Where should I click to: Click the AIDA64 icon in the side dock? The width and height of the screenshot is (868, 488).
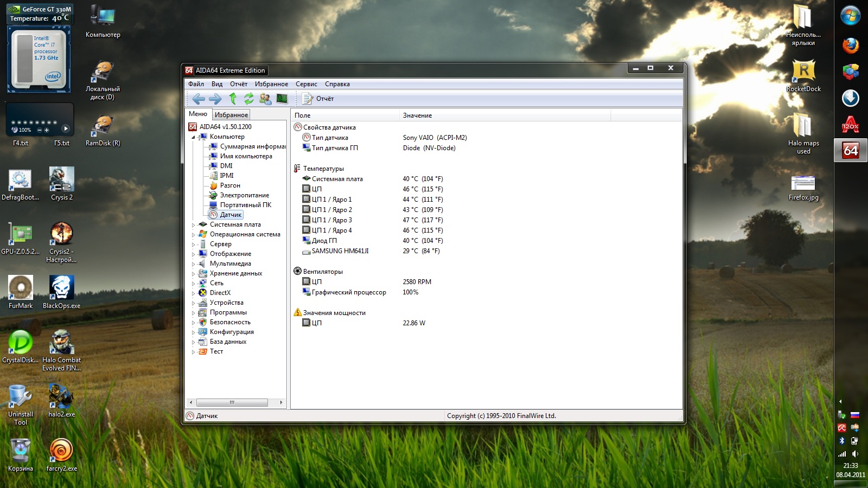[851, 151]
